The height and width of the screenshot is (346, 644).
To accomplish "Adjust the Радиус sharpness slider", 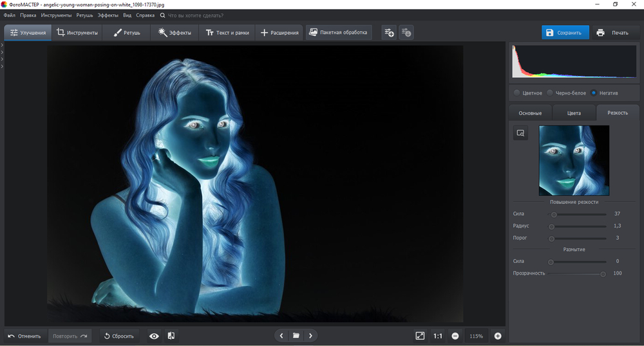I will (552, 226).
